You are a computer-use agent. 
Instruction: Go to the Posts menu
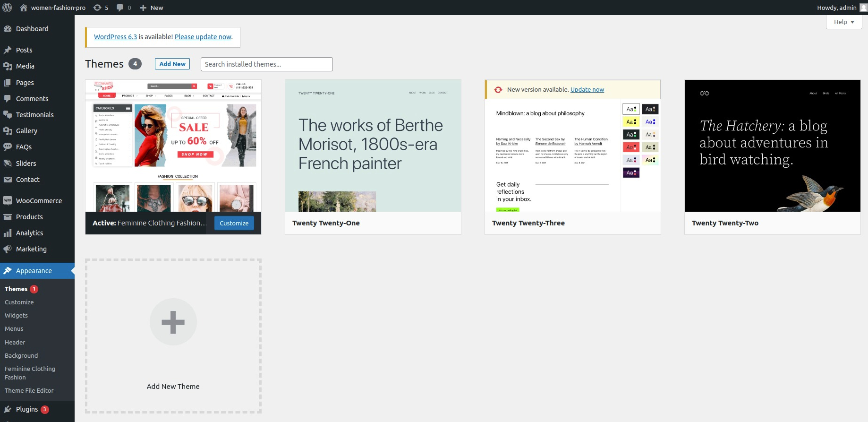tap(37, 50)
